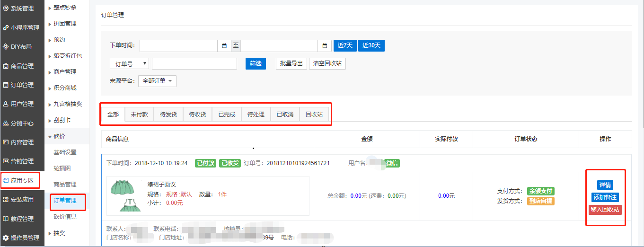Open 系统管理 in the left sidebar
Screen dimensions: 644x247
tap(22, 9)
